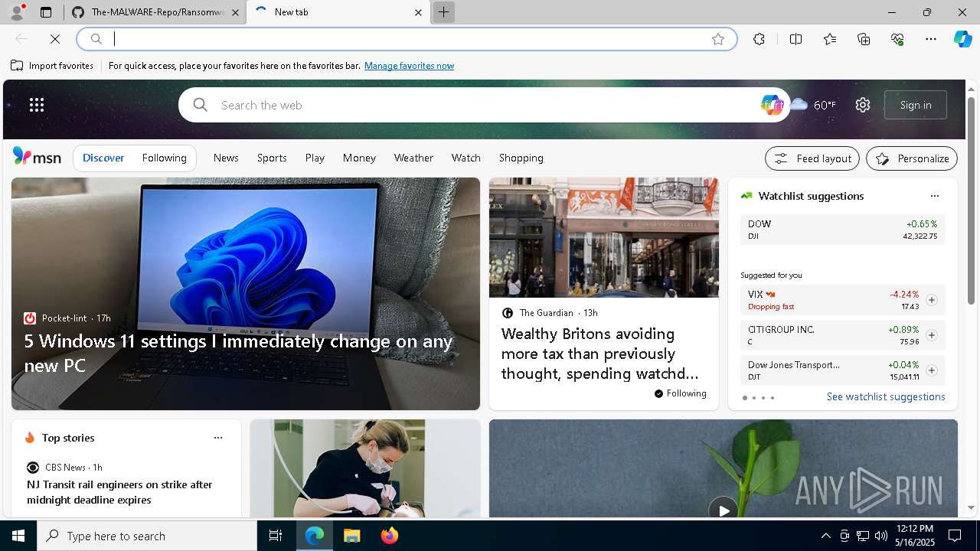Launch Firefox from the taskbar
This screenshot has width=980, height=551.
(389, 536)
